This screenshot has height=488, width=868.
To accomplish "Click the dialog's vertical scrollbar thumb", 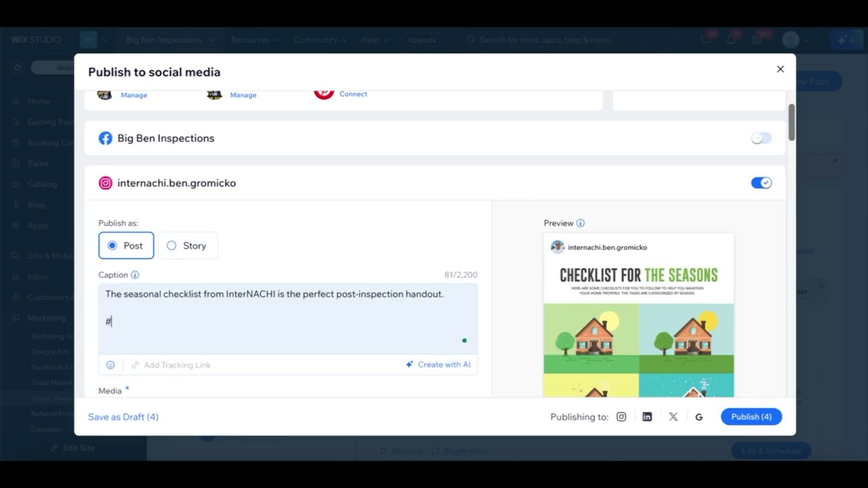I will [791, 123].
